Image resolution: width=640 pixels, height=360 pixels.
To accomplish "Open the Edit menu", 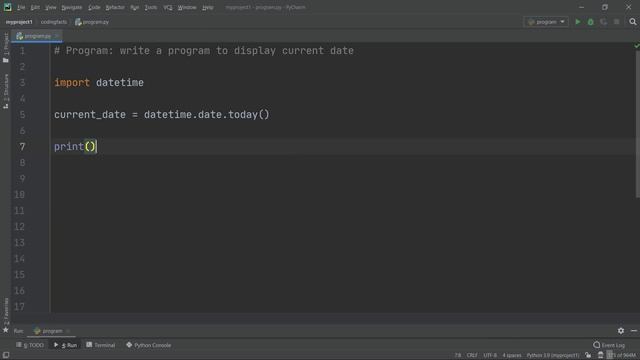I will (x=35, y=7).
